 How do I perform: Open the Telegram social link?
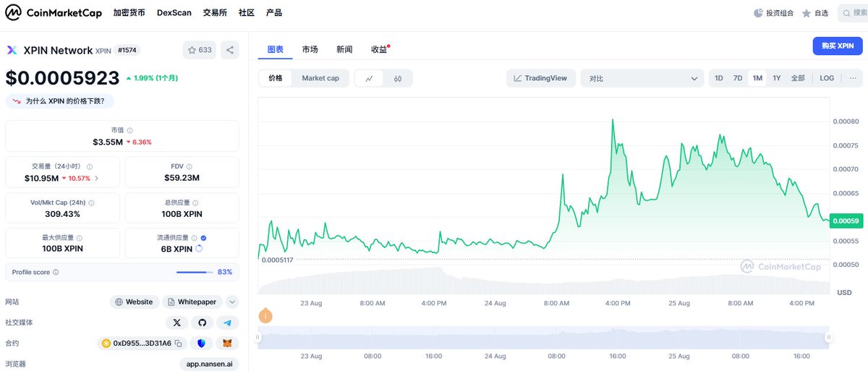(228, 323)
